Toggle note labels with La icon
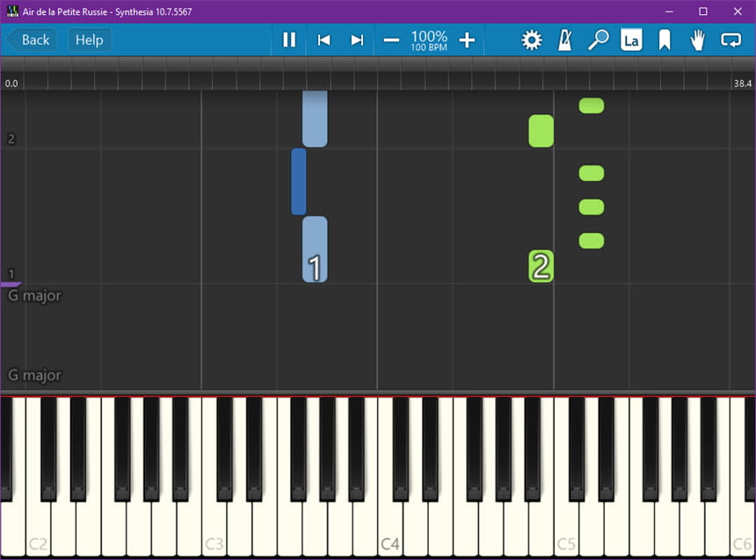This screenshot has width=756, height=560. click(631, 40)
